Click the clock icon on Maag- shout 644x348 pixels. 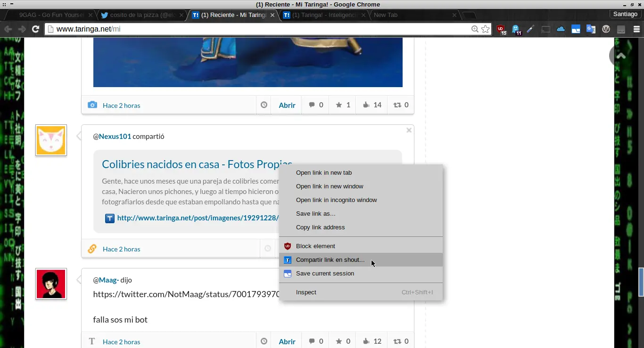pyautogui.click(x=264, y=341)
